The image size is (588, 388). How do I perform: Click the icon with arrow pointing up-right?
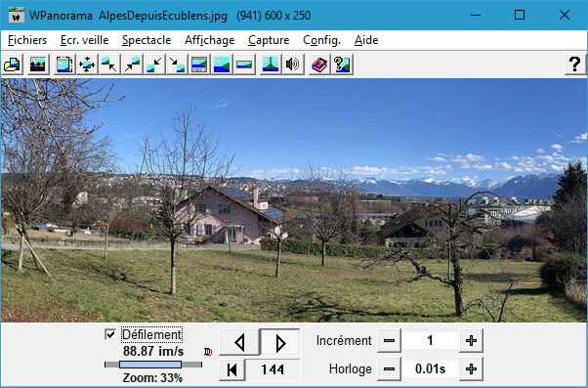click(x=132, y=65)
